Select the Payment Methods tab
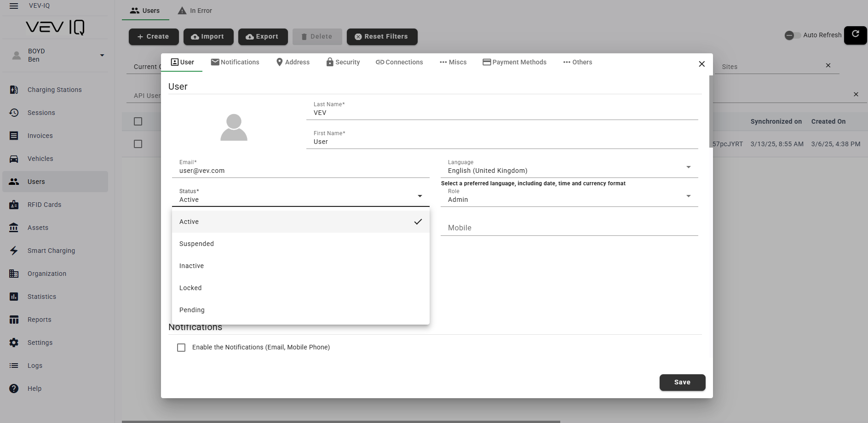 click(514, 62)
